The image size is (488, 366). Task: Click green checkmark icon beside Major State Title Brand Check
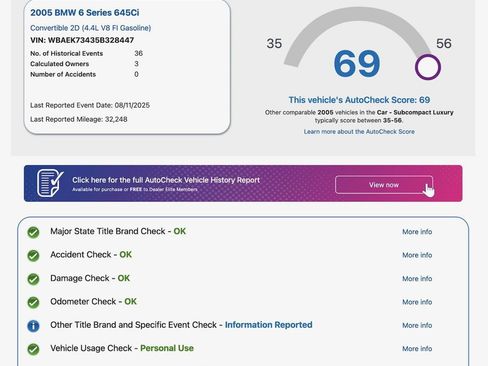[x=33, y=232]
